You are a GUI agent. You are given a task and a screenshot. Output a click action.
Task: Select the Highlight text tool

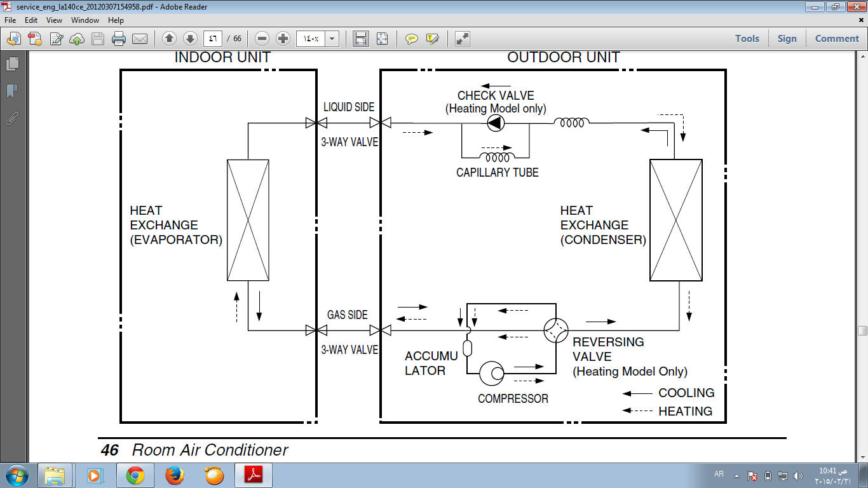(433, 39)
